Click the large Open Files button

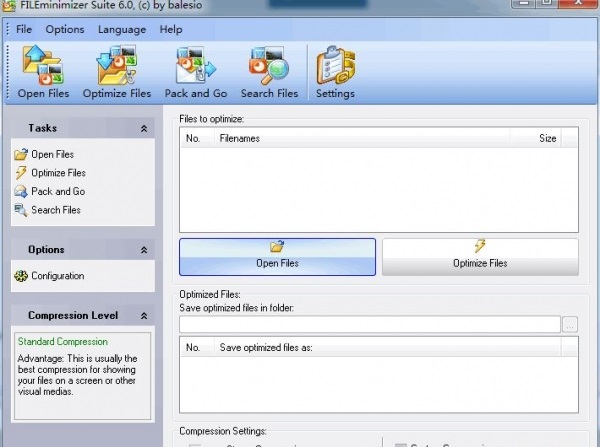click(277, 257)
